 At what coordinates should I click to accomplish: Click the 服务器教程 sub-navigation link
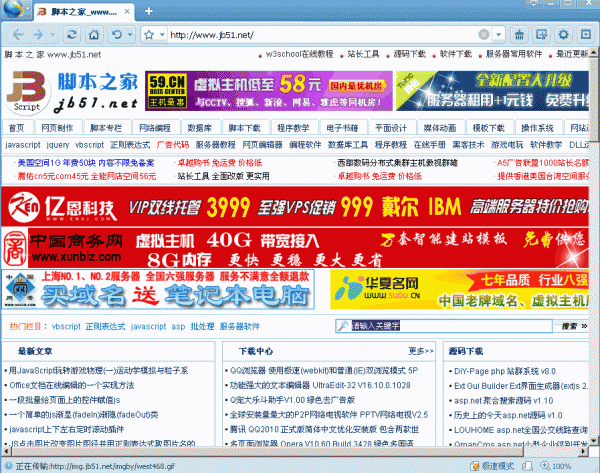(x=215, y=145)
